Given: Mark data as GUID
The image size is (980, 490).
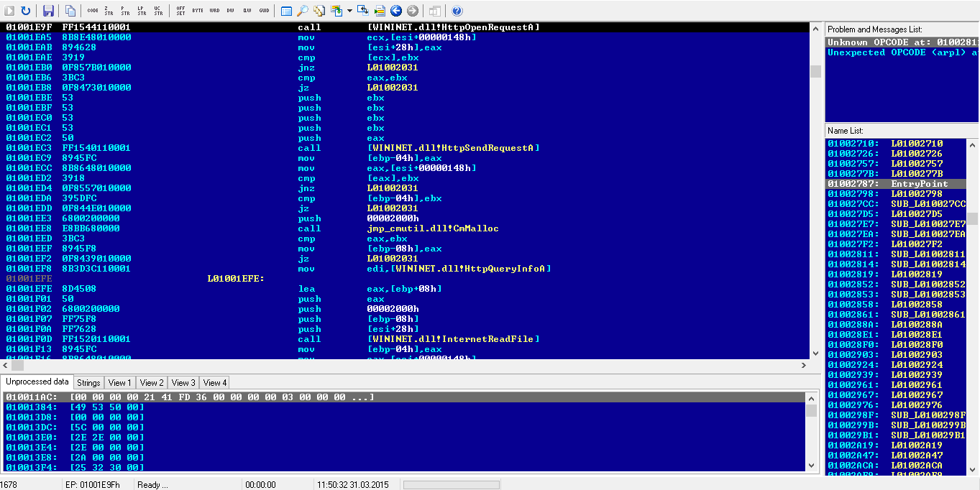Looking at the screenshot, I should (x=265, y=11).
